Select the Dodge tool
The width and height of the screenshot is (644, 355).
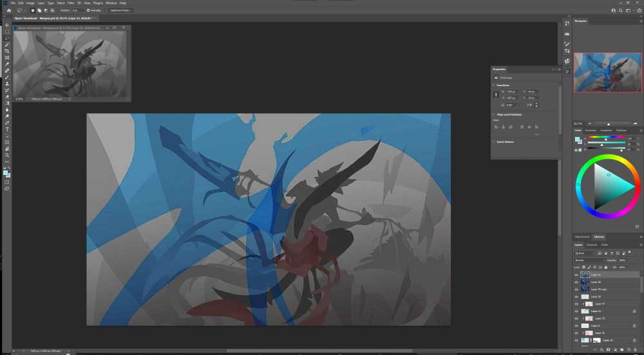[7, 116]
